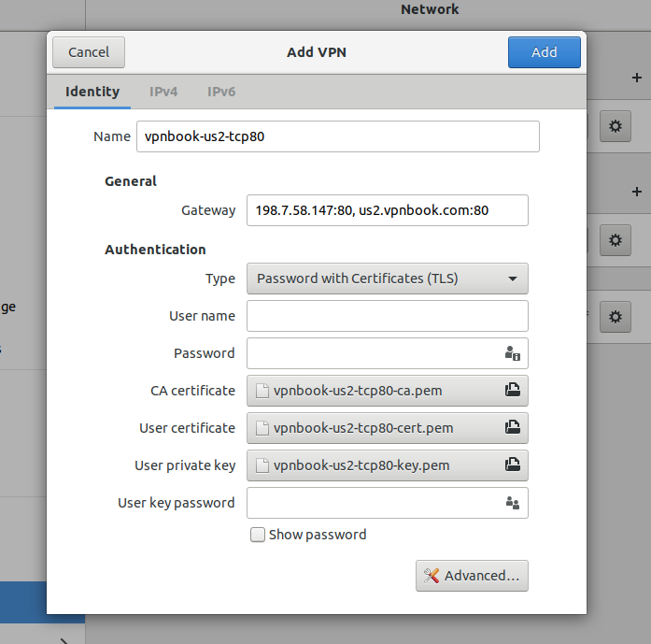Open the authentication Type dropdown
Image resolution: width=651 pixels, height=644 pixels.
click(x=388, y=279)
